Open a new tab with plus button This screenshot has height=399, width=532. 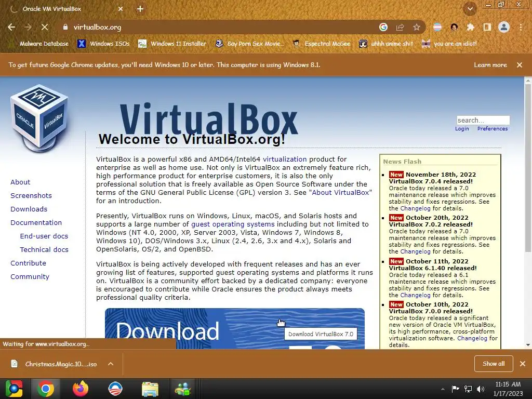click(140, 9)
